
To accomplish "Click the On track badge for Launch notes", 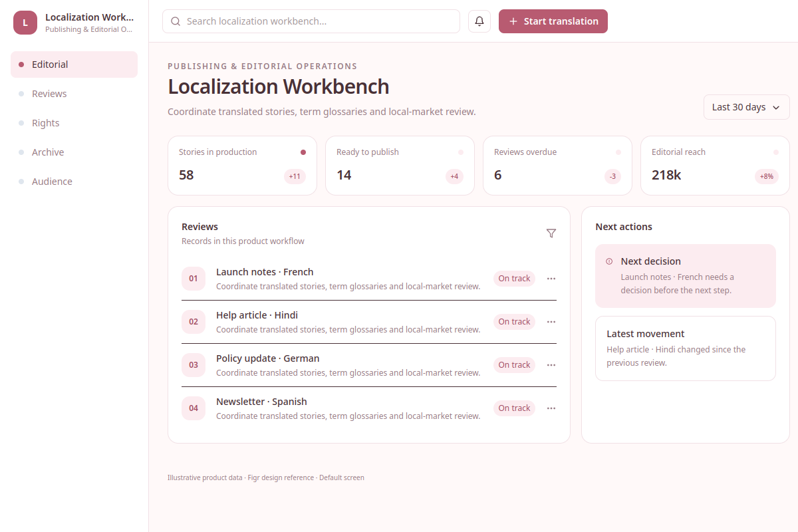I will pyautogui.click(x=514, y=279).
